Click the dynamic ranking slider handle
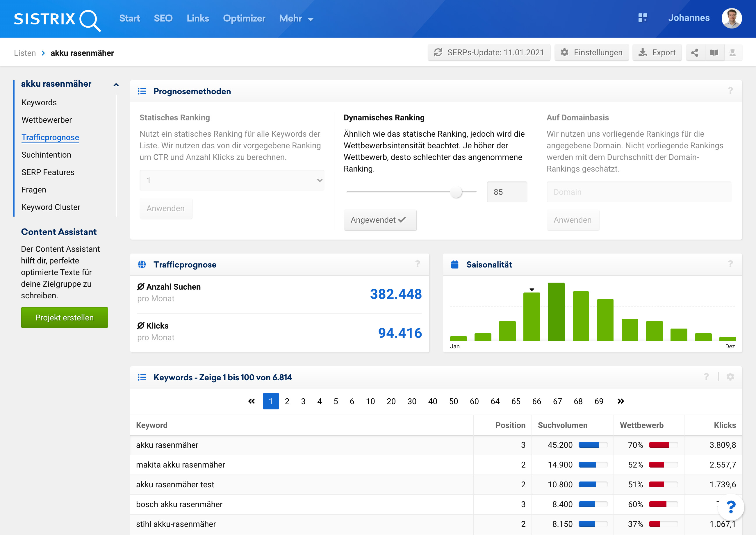This screenshot has width=756, height=535. click(456, 192)
